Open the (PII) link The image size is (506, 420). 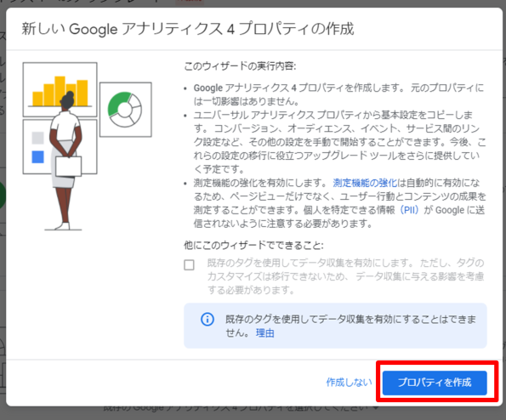(409, 210)
